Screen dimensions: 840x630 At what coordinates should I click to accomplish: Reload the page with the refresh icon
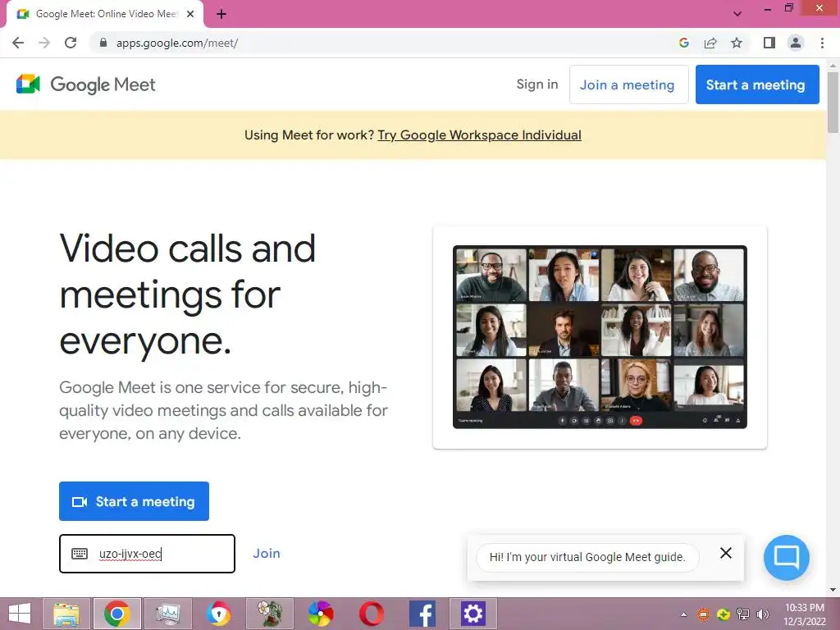71,43
